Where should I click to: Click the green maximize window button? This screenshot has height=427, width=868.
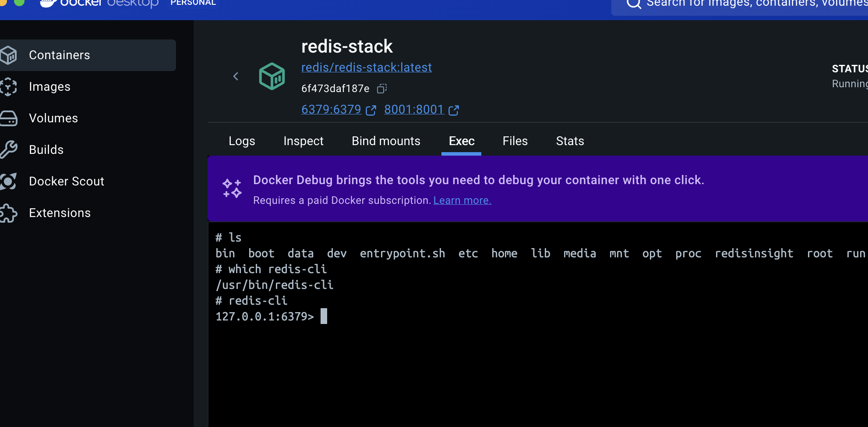pos(19,2)
